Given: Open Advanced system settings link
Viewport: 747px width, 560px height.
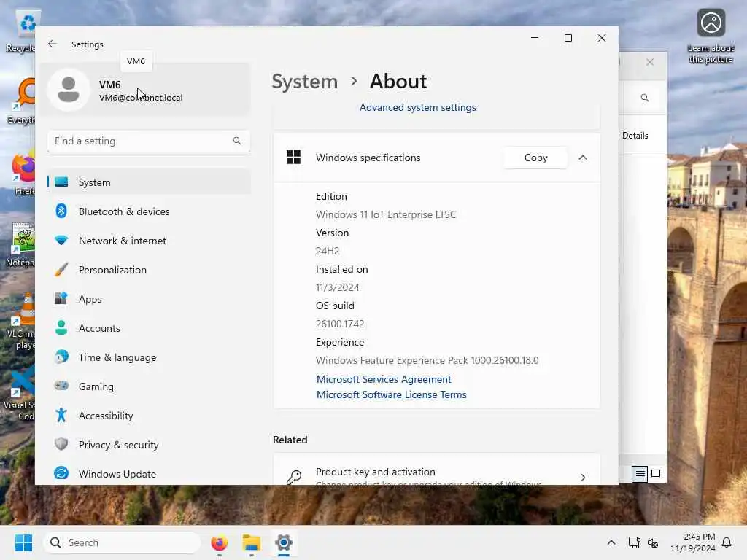Looking at the screenshot, I should 418,108.
